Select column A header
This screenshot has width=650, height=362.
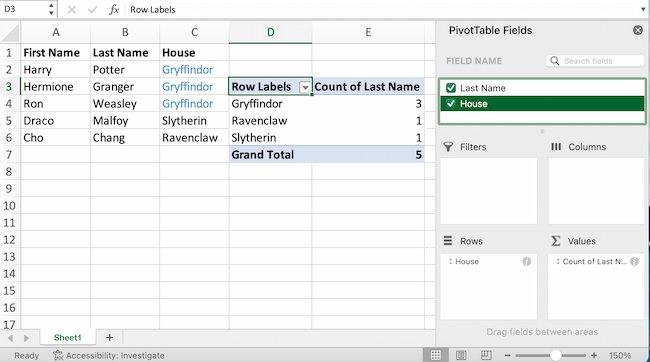56,32
